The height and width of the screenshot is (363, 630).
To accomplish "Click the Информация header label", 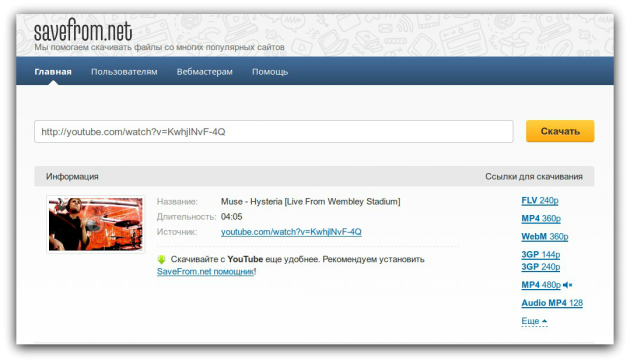I will coord(72,176).
